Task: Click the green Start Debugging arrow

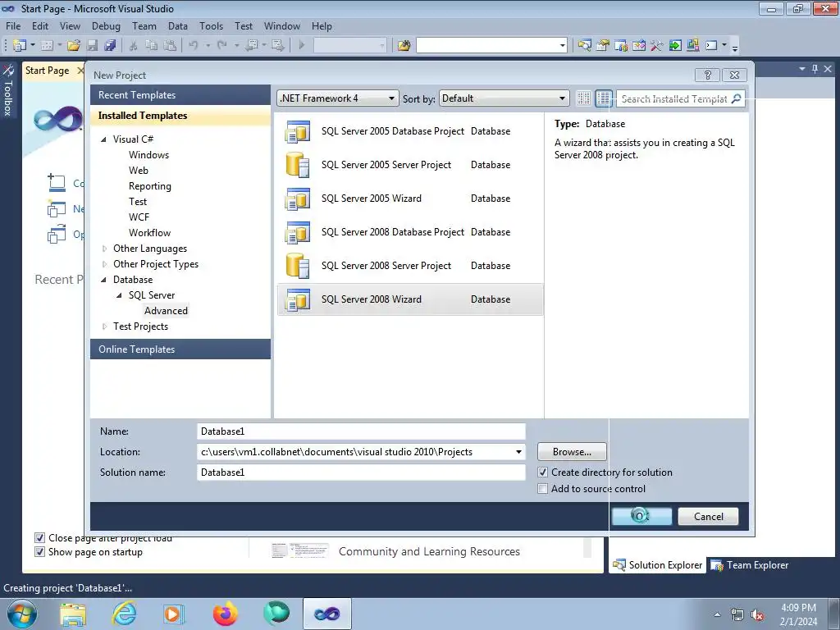Action: coord(302,46)
